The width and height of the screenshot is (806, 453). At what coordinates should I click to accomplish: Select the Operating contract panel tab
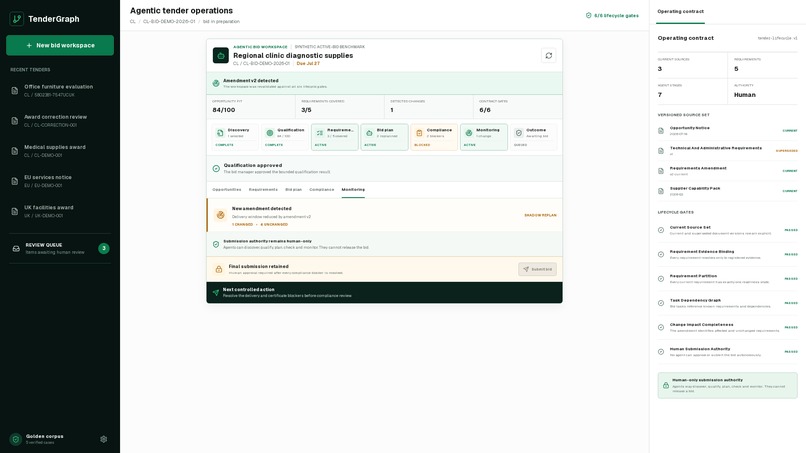681,11
